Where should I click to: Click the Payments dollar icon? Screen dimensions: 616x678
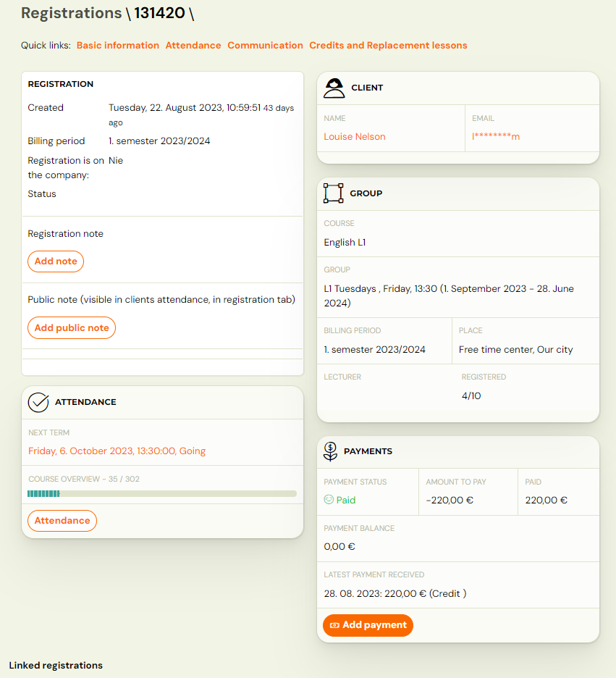pos(331,451)
